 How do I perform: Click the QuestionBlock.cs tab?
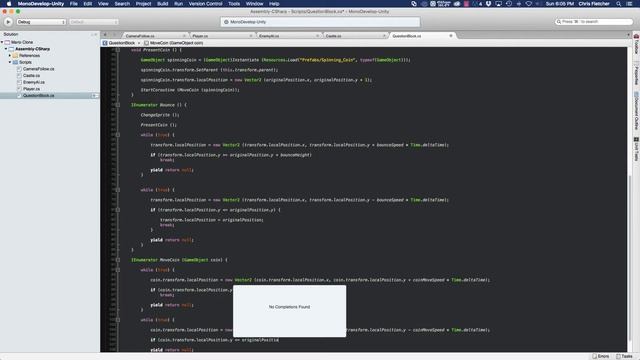click(407, 36)
